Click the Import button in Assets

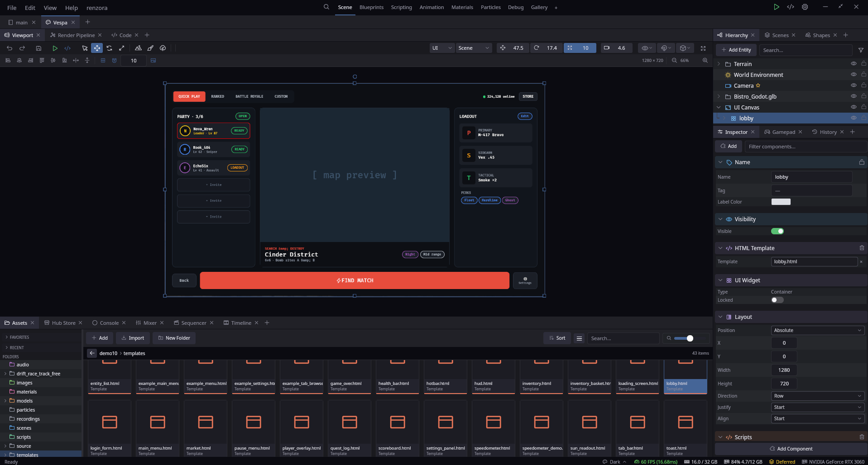(x=133, y=338)
